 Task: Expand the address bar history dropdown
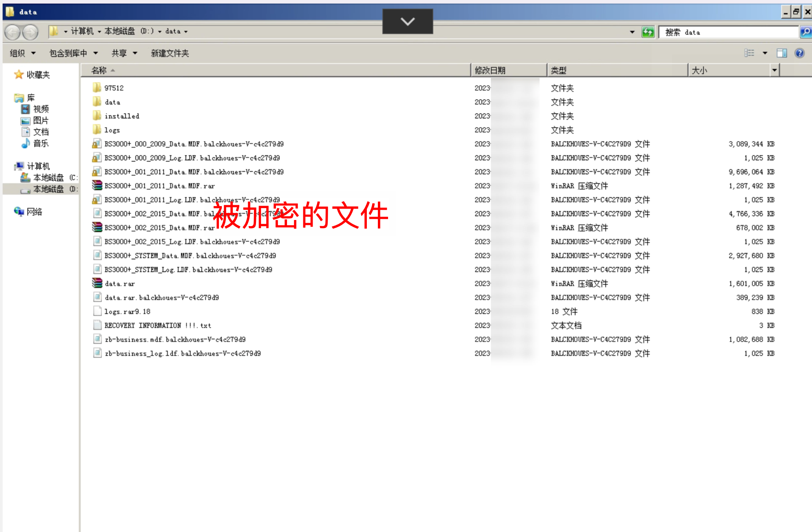(632, 32)
